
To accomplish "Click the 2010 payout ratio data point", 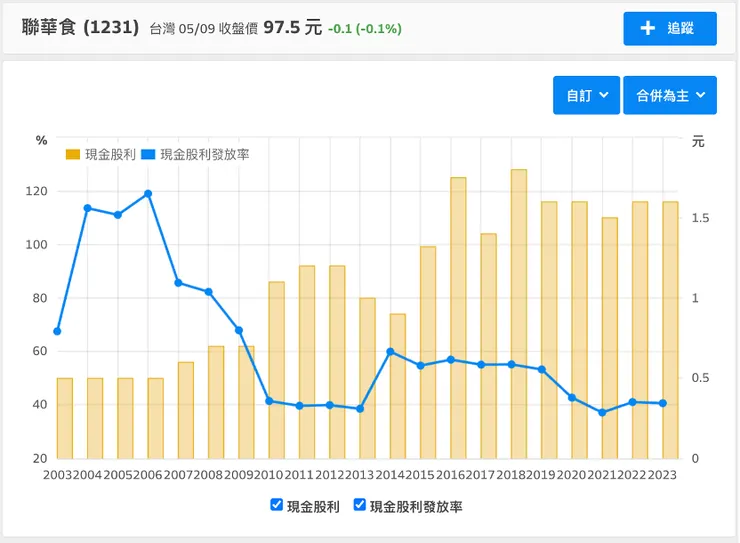I will point(269,401).
